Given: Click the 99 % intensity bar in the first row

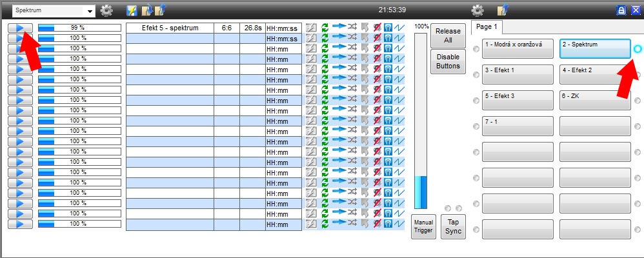Looking at the screenshot, I should [x=79, y=28].
